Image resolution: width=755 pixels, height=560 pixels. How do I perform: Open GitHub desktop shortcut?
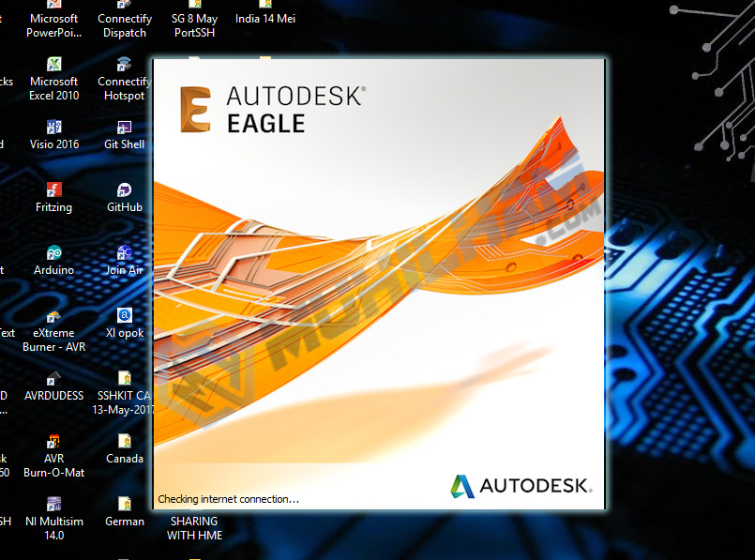pyautogui.click(x=124, y=197)
